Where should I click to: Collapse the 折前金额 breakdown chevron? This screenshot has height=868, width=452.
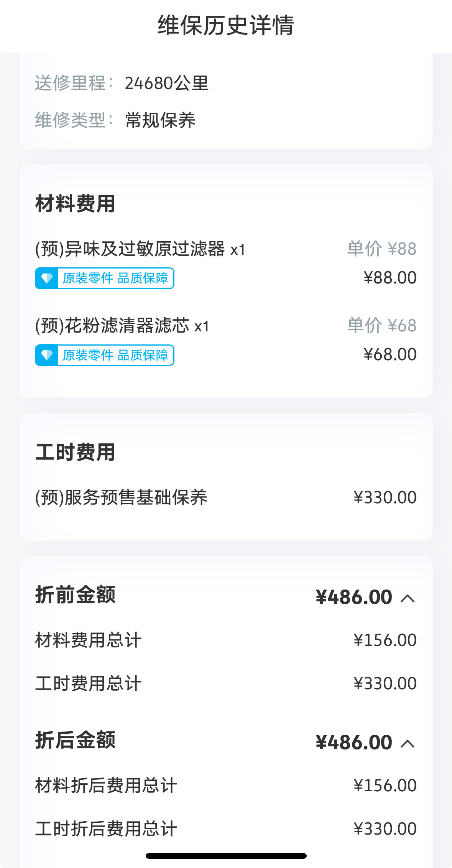click(408, 598)
